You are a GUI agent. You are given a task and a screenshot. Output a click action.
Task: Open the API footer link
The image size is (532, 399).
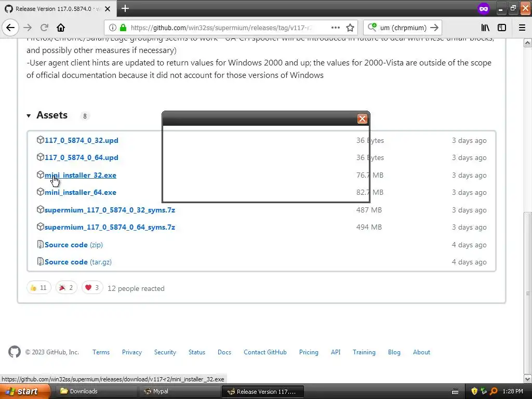click(336, 352)
